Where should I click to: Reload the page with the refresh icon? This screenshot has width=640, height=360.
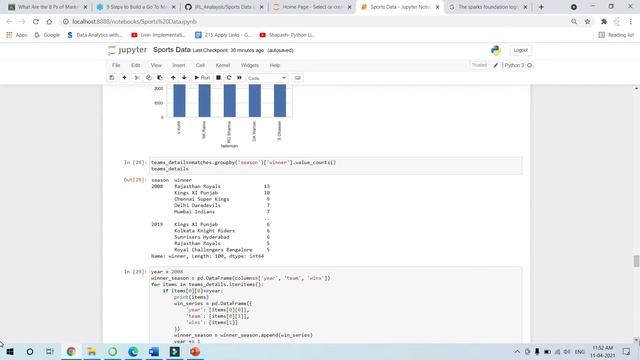(36, 22)
